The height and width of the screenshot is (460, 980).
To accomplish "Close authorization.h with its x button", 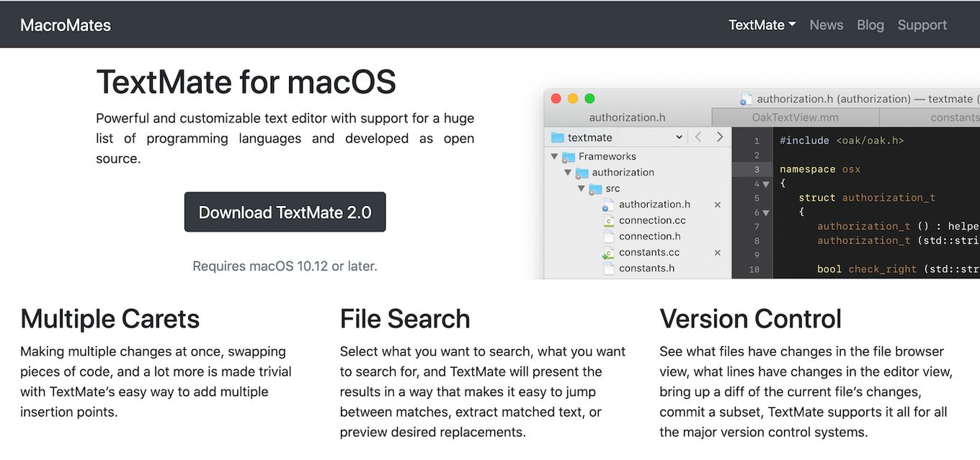I will point(717,205).
